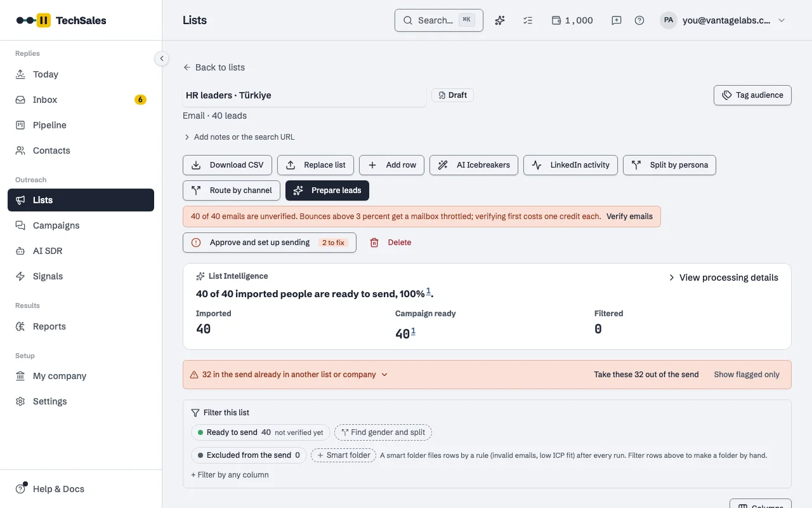Expand View processing details

[x=723, y=277]
